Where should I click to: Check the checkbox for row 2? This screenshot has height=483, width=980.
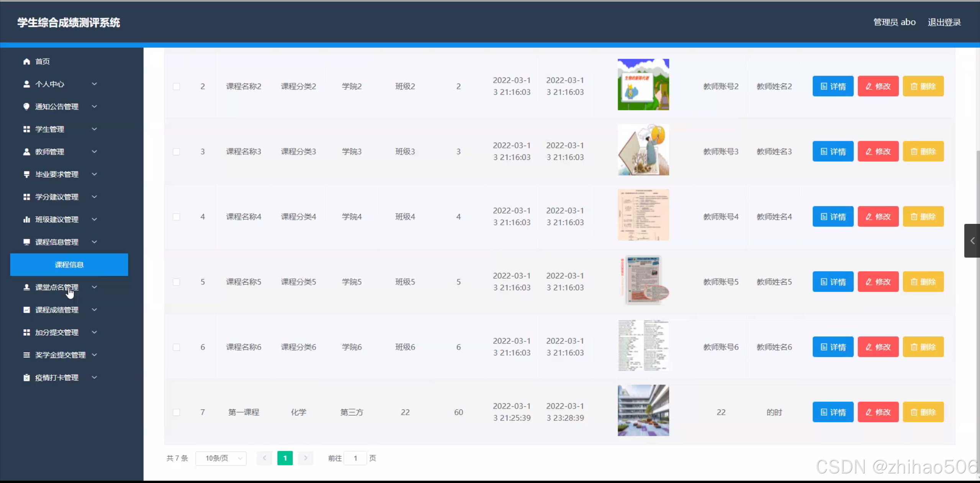176,87
